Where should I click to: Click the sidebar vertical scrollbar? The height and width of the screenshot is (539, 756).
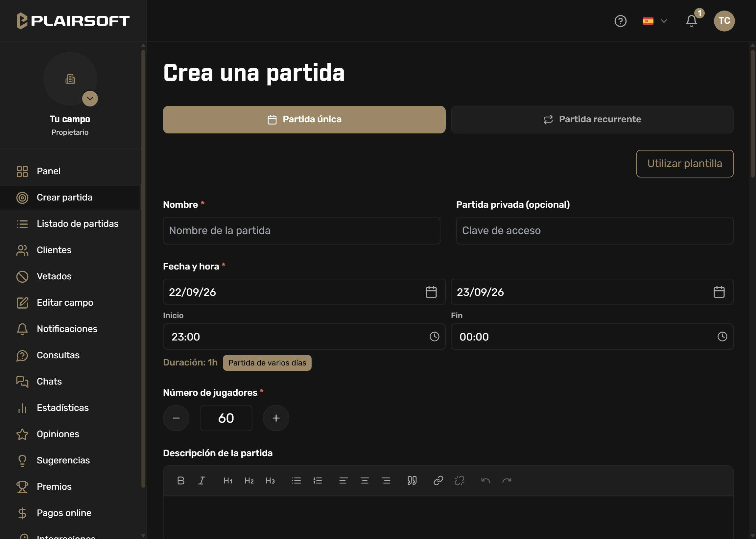(x=143, y=269)
